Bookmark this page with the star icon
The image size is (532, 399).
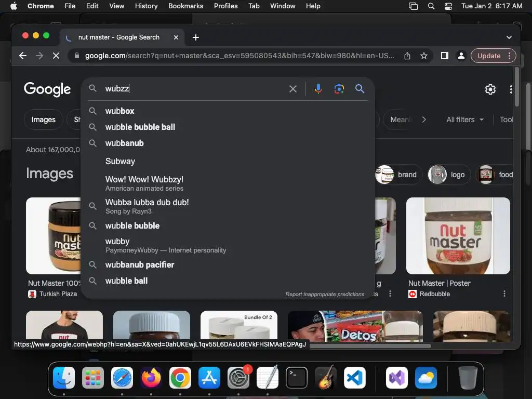(x=424, y=56)
